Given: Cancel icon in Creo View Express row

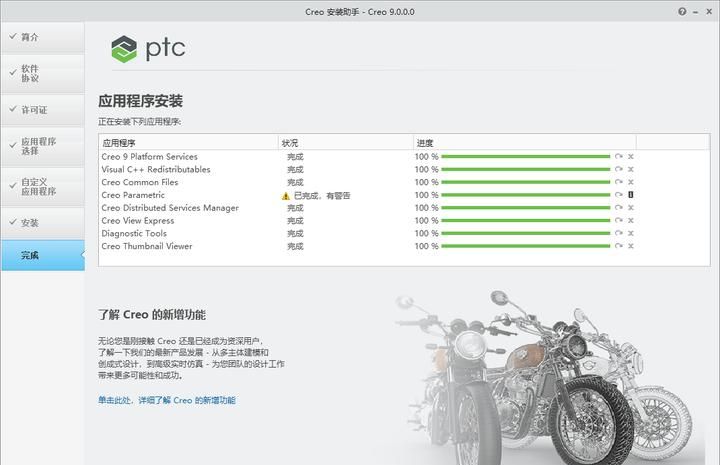Looking at the screenshot, I should pos(631,220).
